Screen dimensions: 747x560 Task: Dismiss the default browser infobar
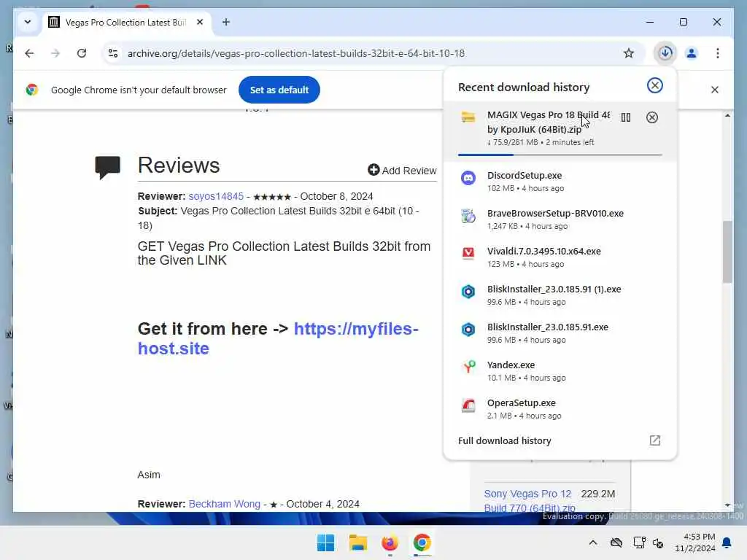tap(715, 90)
